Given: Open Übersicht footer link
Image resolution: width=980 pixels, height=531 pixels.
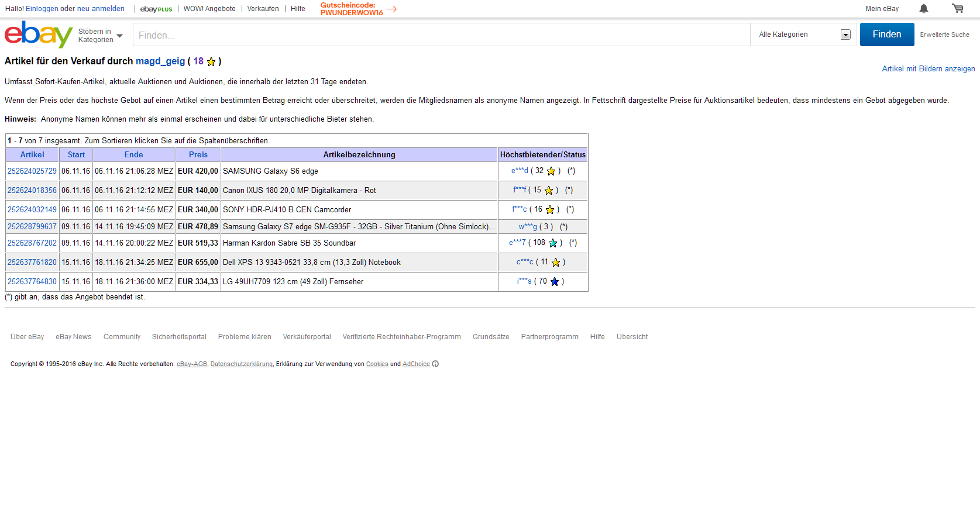Looking at the screenshot, I should click(x=632, y=337).
